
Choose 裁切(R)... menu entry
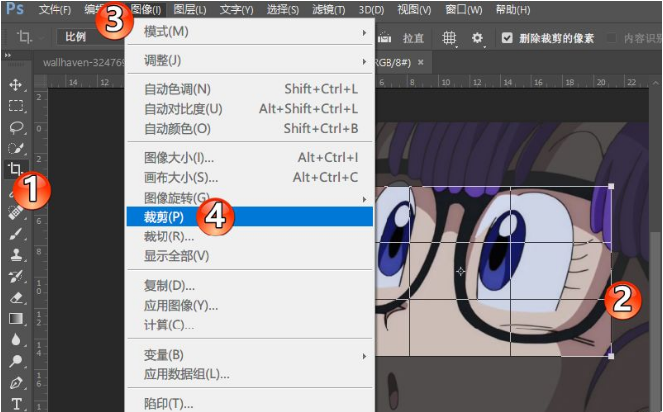pyautogui.click(x=250, y=236)
